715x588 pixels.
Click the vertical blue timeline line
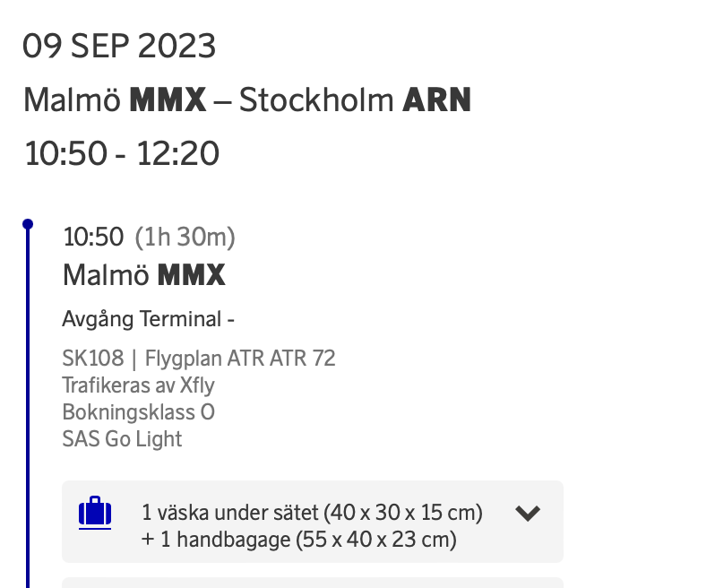tap(28, 403)
